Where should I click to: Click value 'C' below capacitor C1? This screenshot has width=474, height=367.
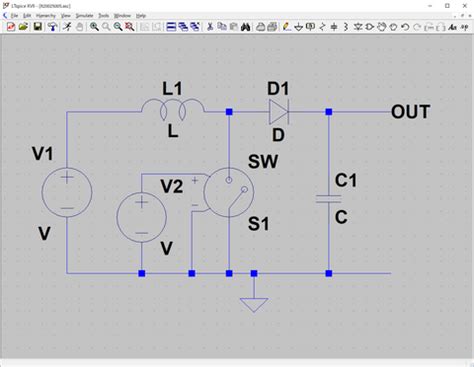341,217
